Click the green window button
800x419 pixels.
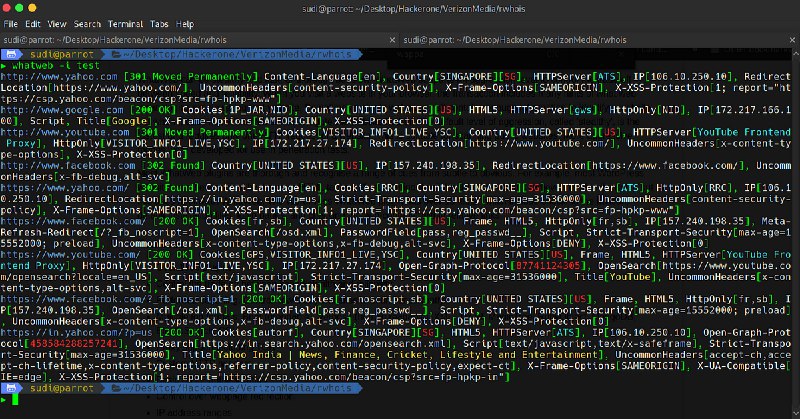point(19,8)
